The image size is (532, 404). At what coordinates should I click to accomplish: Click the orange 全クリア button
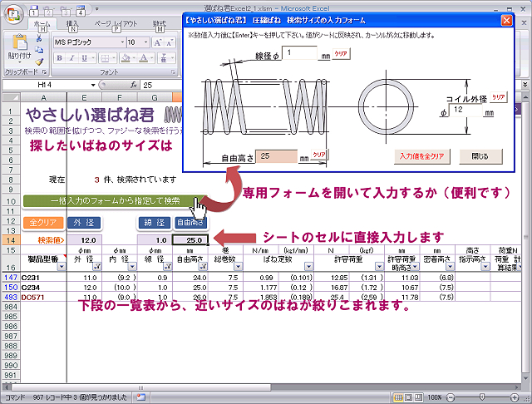[x=42, y=223]
